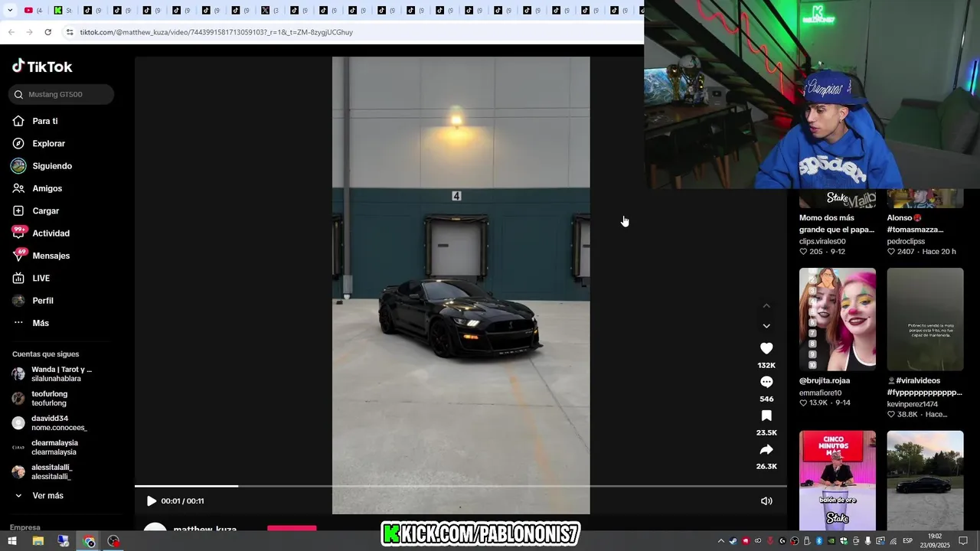
Task: Open Chrome tab search dropdown
Action: click(x=10, y=10)
